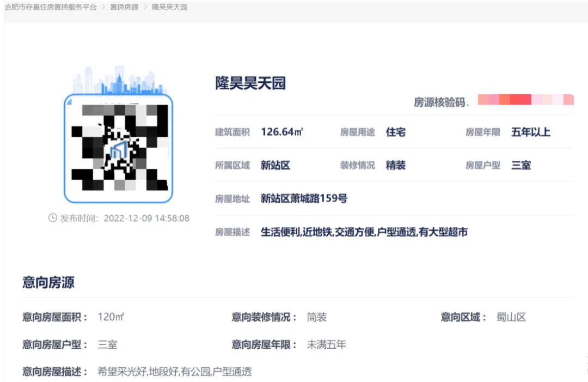
Task: Click the 三室 value beside 意向房屋户型
Action: (x=108, y=344)
